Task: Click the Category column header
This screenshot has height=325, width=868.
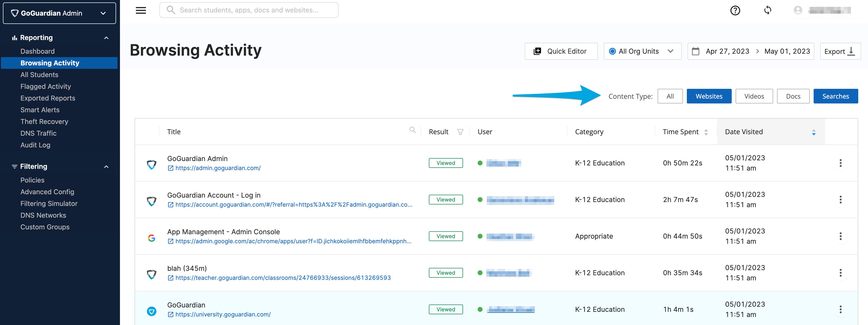Action: tap(589, 132)
